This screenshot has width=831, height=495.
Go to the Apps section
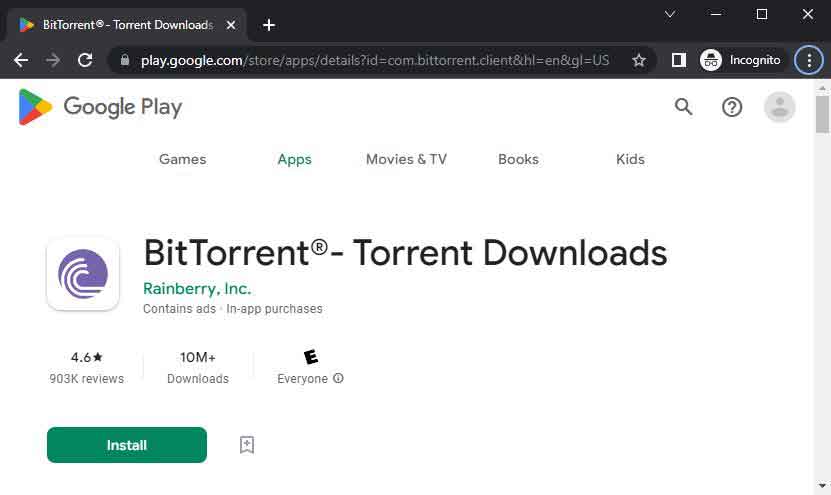294,159
